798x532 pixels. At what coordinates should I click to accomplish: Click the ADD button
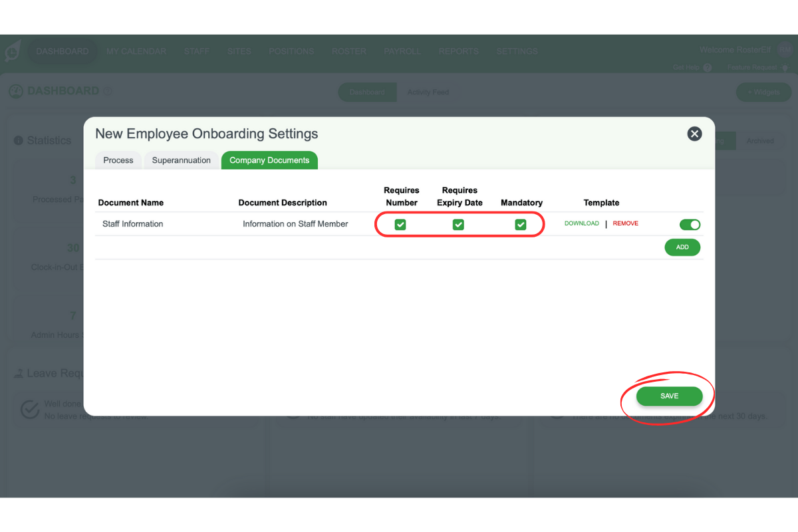point(682,247)
